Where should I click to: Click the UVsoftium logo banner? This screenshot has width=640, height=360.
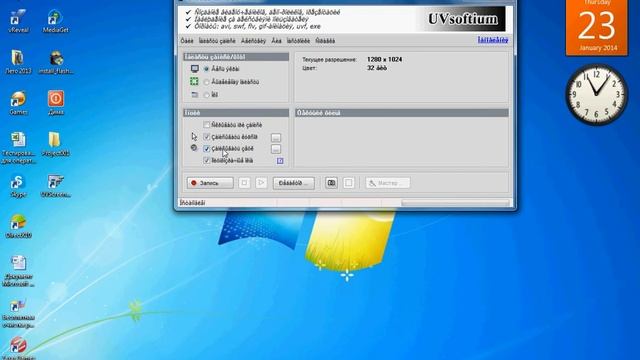click(462, 19)
